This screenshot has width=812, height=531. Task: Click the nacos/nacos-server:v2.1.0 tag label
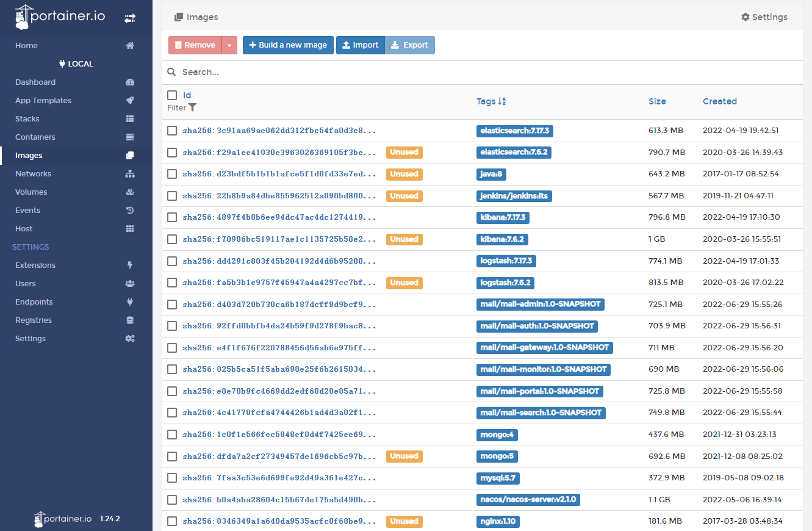click(528, 499)
